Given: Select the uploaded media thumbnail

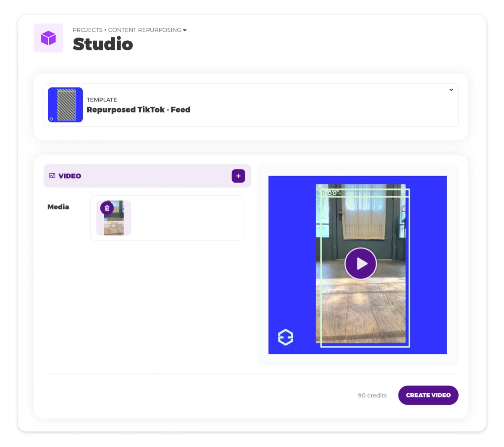Looking at the screenshot, I should [114, 218].
